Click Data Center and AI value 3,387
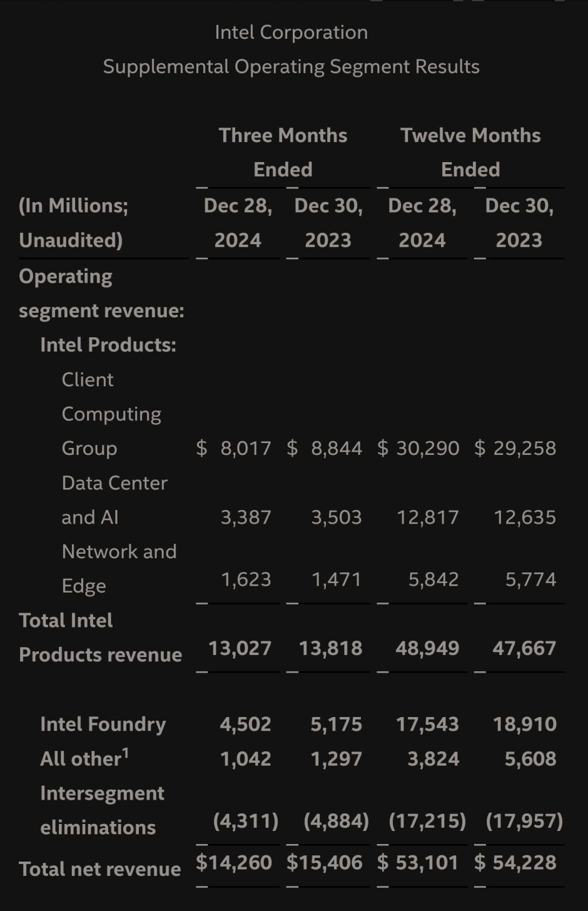The image size is (588, 911). [x=246, y=517]
